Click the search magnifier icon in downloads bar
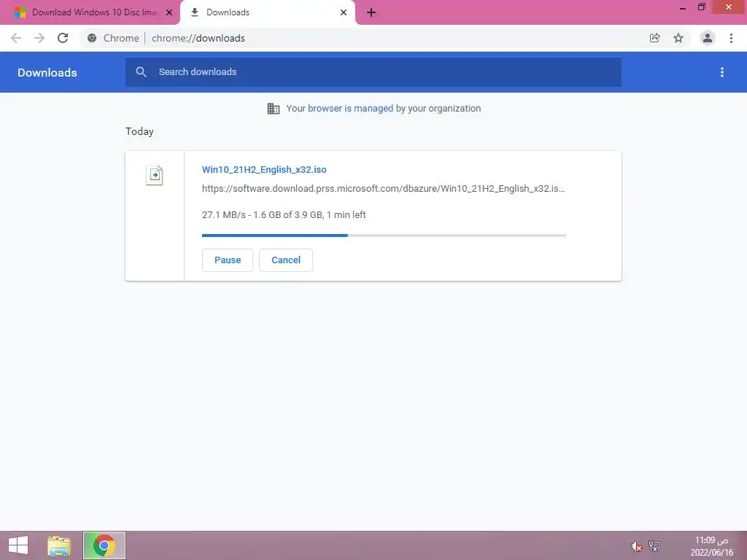The image size is (747, 560). click(141, 72)
